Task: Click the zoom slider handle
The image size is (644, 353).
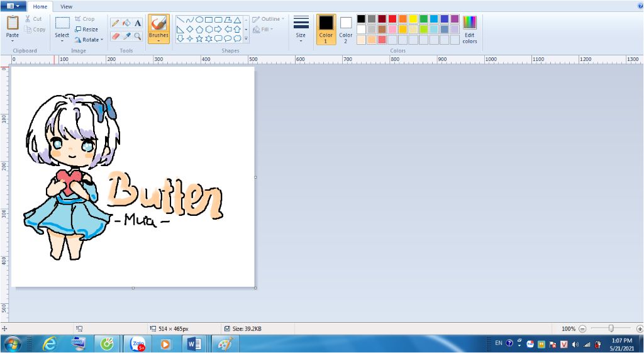Action: point(611,328)
